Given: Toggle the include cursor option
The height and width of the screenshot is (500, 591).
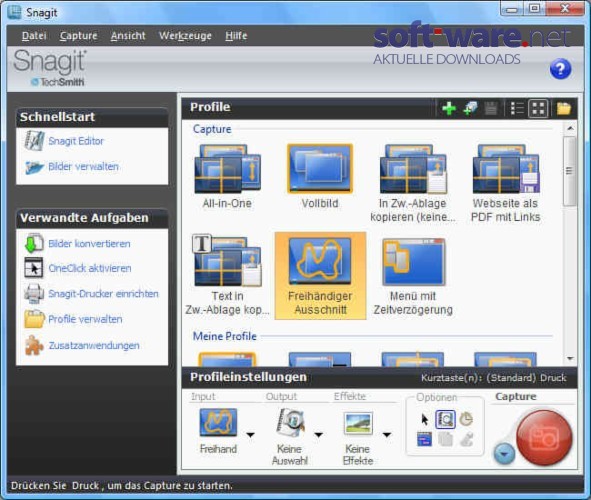Looking at the screenshot, I should (x=425, y=419).
